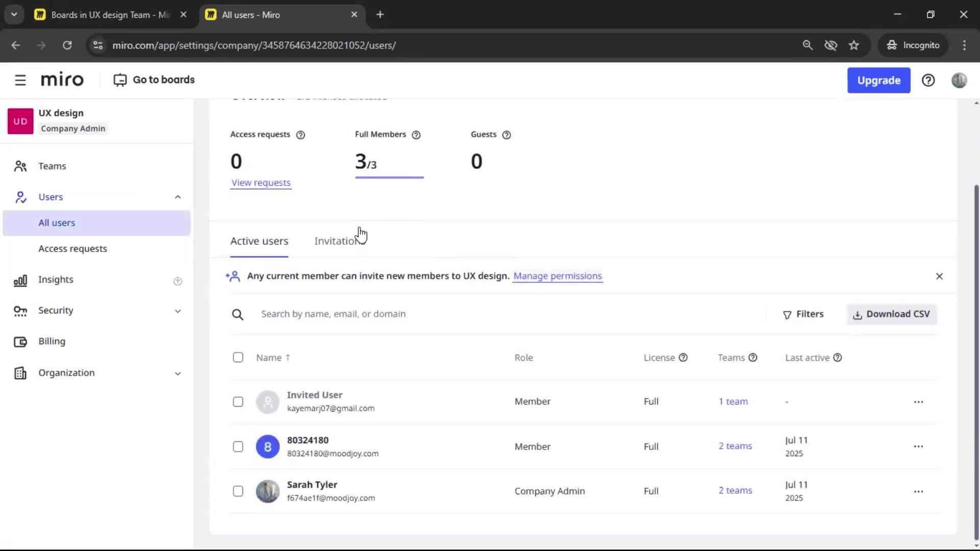Click the License column info icon
980x551 pixels.
(683, 358)
